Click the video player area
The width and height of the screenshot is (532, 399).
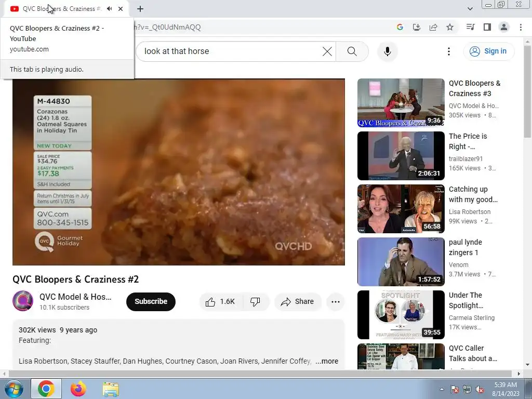[179, 172]
